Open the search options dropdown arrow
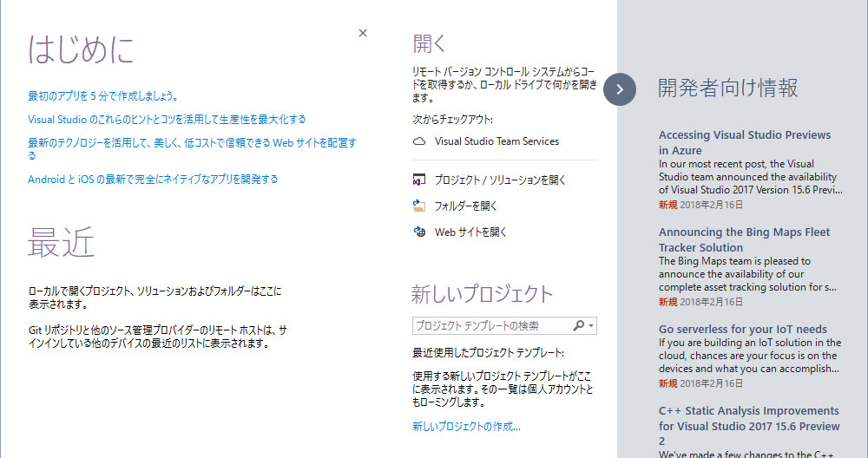The height and width of the screenshot is (458, 868). pyautogui.click(x=591, y=326)
